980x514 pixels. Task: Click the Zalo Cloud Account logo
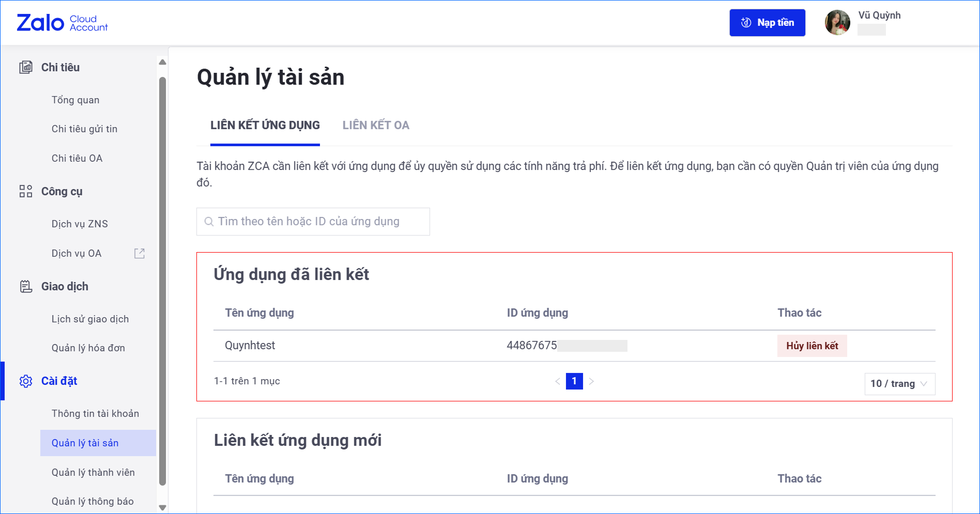[62, 23]
